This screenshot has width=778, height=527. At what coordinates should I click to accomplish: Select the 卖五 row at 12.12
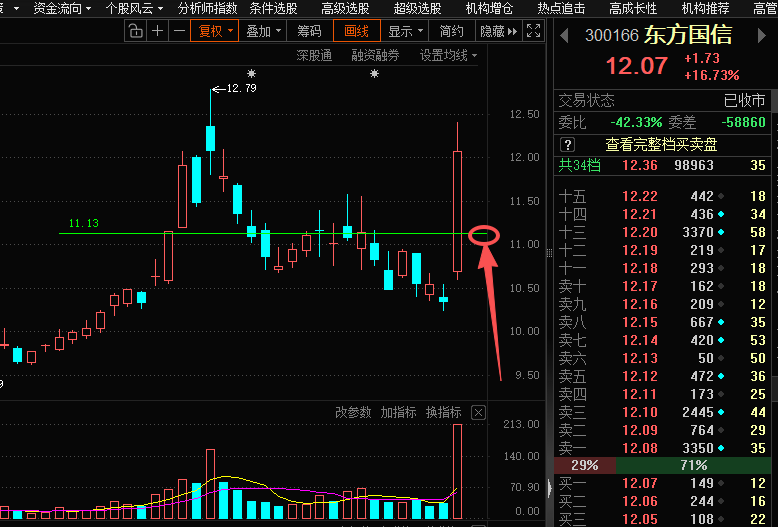click(662, 376)
